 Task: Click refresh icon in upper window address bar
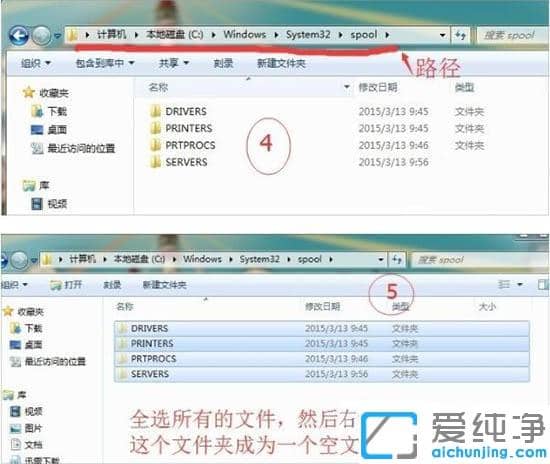click(460, 35)
